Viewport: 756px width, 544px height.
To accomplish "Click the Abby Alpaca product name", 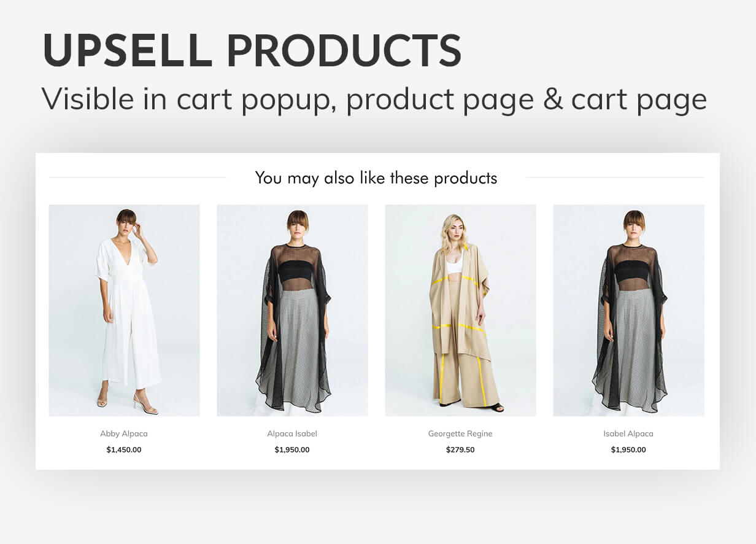I will 124,433.
